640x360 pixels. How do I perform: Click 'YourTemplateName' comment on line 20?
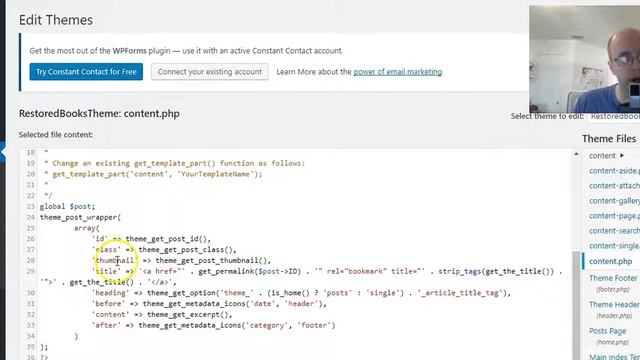tap(215, 174)
